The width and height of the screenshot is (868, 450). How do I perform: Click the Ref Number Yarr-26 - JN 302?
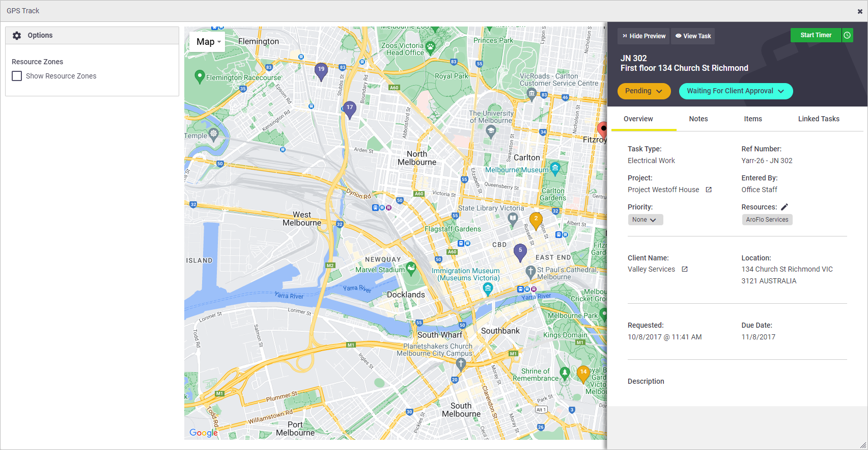(x=767, y=161)
